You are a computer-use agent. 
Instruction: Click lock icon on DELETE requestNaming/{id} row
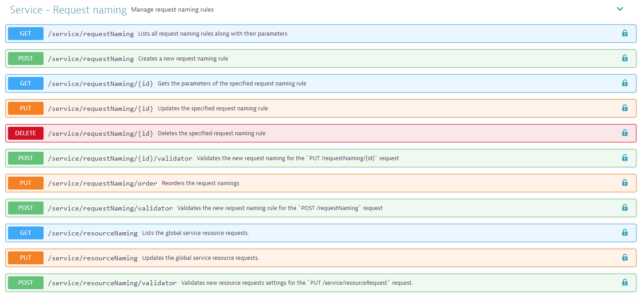(624, 133)
